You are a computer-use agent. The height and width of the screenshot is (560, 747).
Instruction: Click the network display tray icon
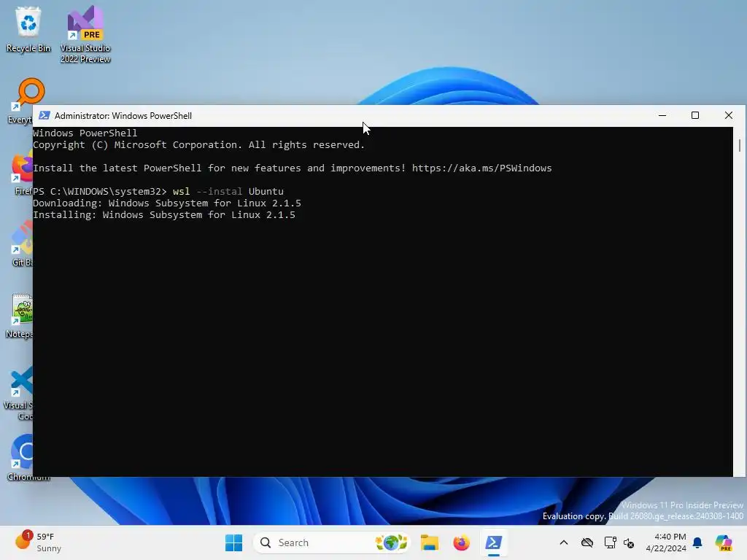(610, 542)
